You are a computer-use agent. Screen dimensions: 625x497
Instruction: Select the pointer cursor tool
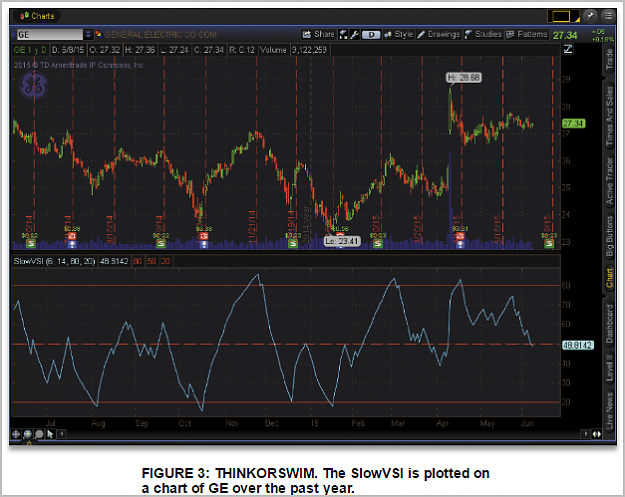50,434
